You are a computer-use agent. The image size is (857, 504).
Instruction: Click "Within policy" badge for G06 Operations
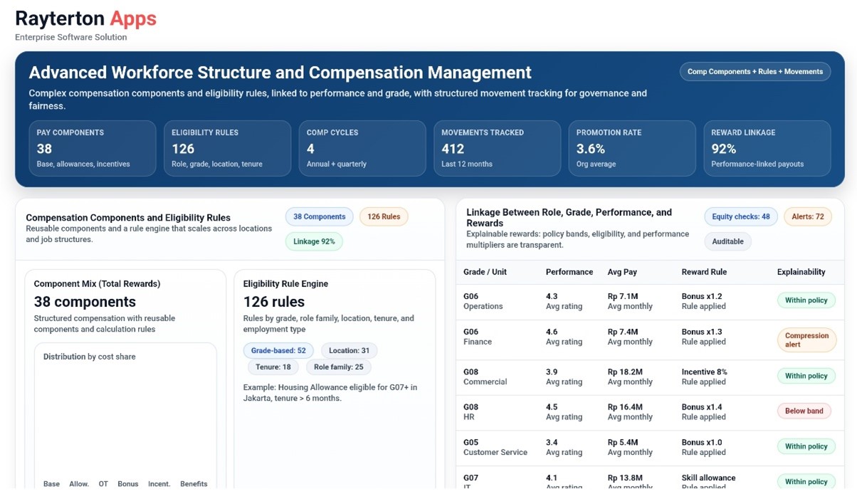pyautogui.click(x=806, y=300)
